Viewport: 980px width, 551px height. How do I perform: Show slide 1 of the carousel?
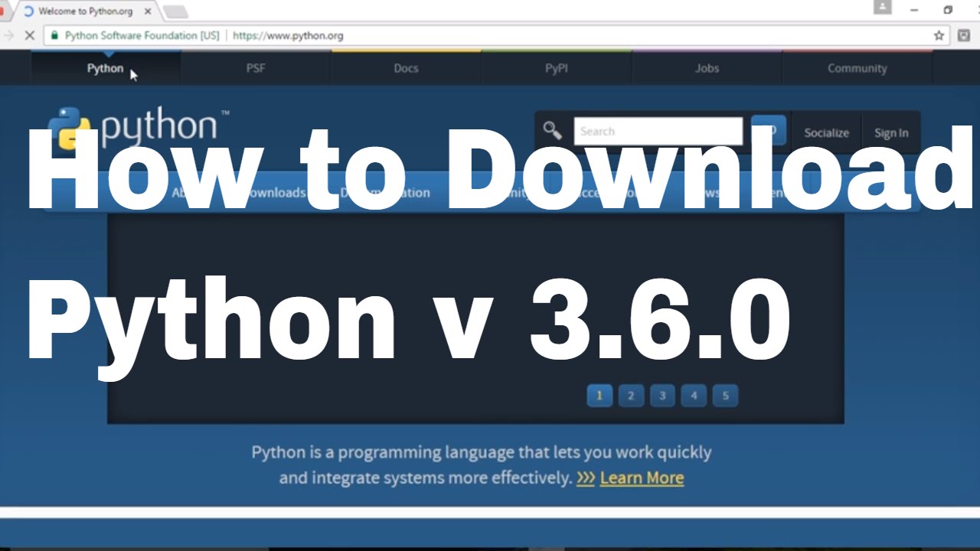click(599, 396)
